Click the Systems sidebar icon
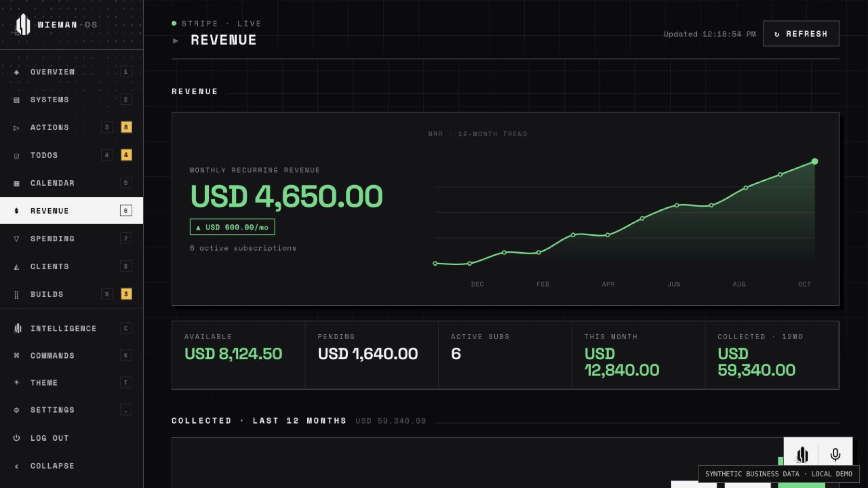The image size is (868, 488). point(16,100)
